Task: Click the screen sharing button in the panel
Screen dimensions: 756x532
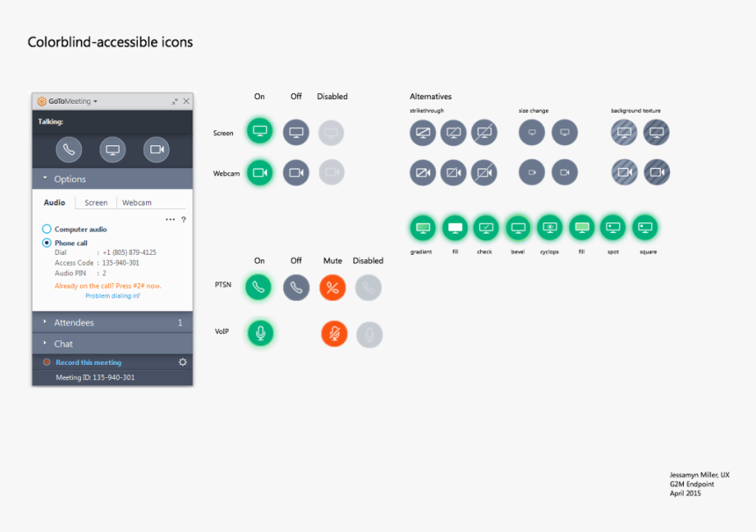Action: pyautogui.click(x=113, y=149)
